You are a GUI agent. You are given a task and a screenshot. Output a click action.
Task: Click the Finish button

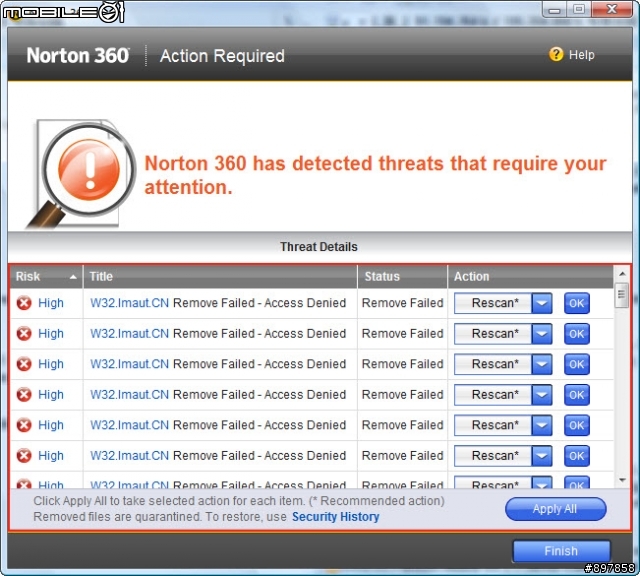(x=561, y=551)
